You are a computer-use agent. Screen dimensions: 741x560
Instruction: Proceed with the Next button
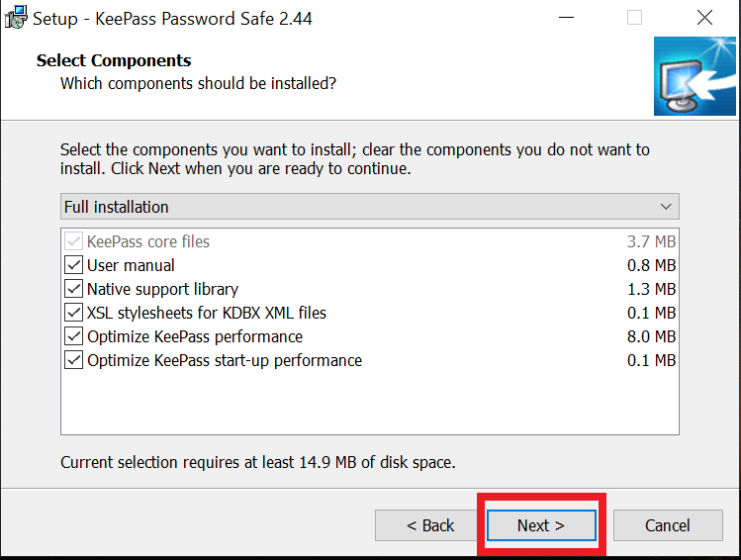[541, 525]
